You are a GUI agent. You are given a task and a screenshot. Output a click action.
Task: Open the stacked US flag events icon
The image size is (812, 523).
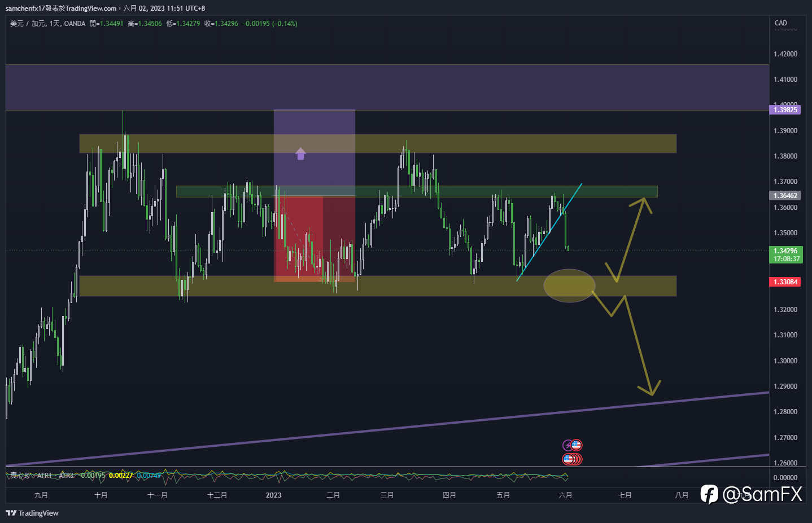(571, 459)
